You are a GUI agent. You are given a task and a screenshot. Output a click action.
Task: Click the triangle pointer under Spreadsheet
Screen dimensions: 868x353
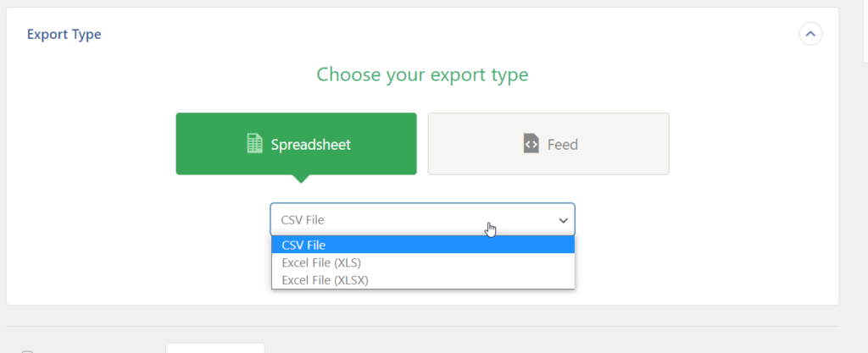(x=300, y=178)
